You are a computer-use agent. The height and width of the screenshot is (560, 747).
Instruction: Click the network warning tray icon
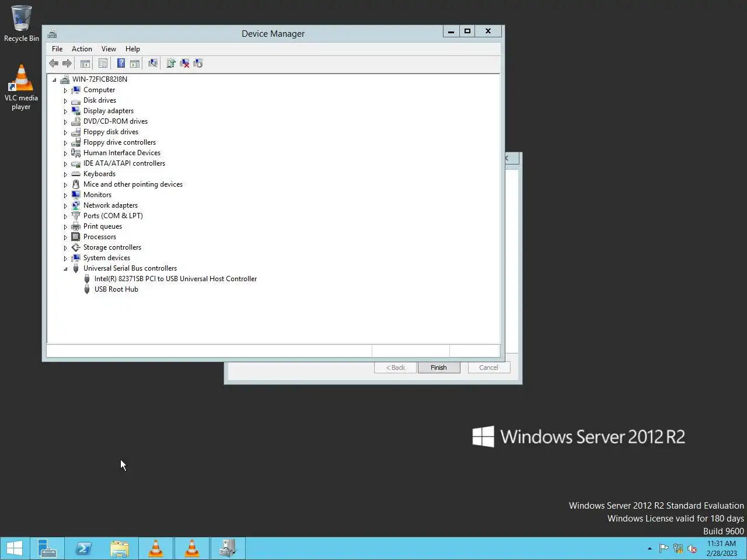tap(678, 548)
